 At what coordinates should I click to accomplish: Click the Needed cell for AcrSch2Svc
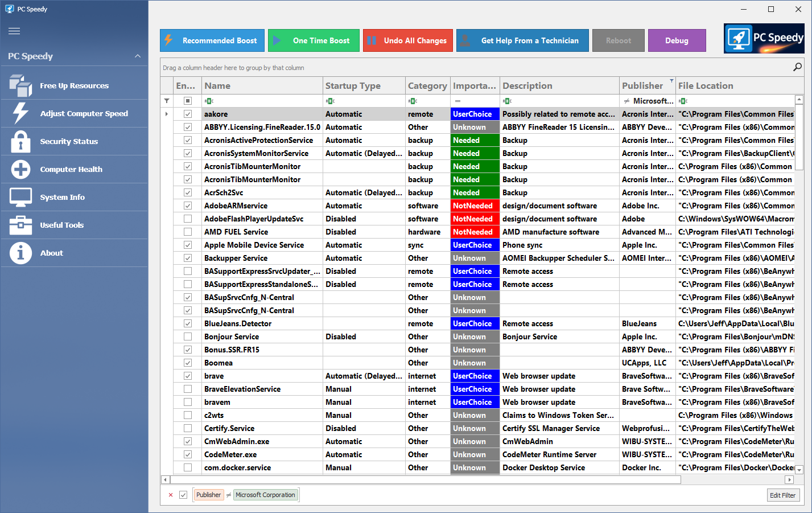click(475, 192)
